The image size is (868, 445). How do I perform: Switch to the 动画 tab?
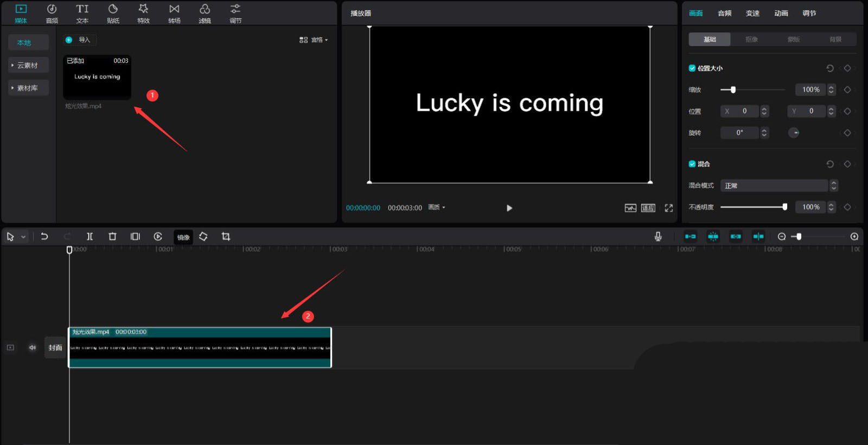(x=781, y=13)
